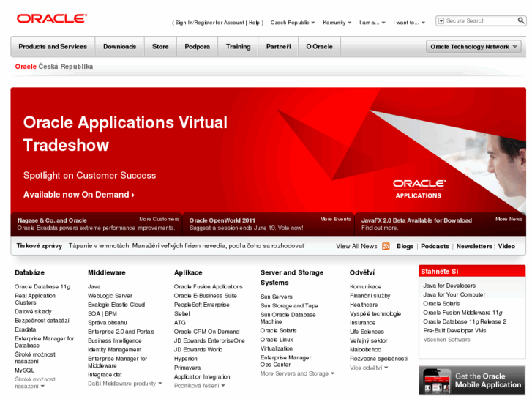Click the search magnifier icon
Screen dimensions: 532x399
[521, 20]
